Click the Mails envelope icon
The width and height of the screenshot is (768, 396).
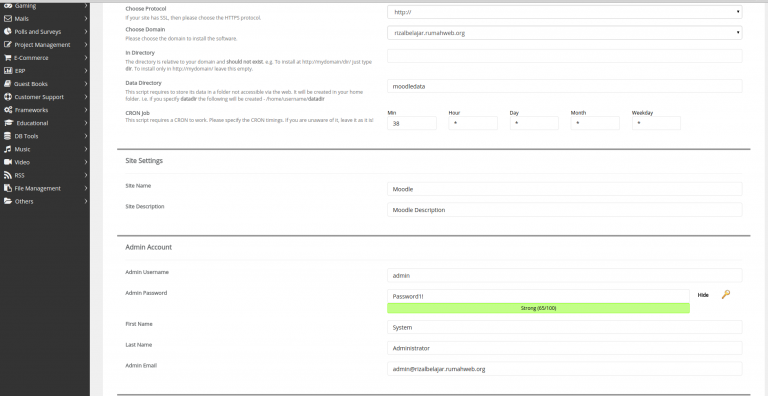[7, 19]
